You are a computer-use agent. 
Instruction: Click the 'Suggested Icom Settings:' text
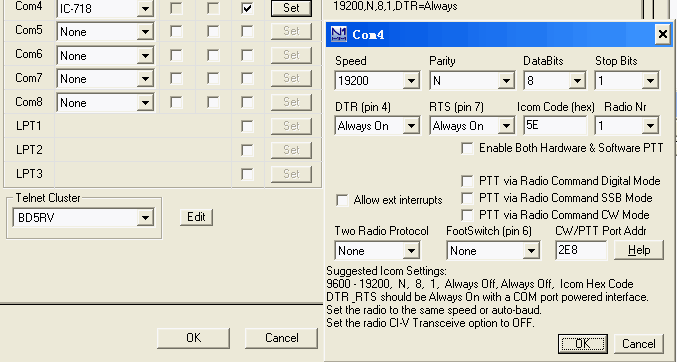point(386,271)
